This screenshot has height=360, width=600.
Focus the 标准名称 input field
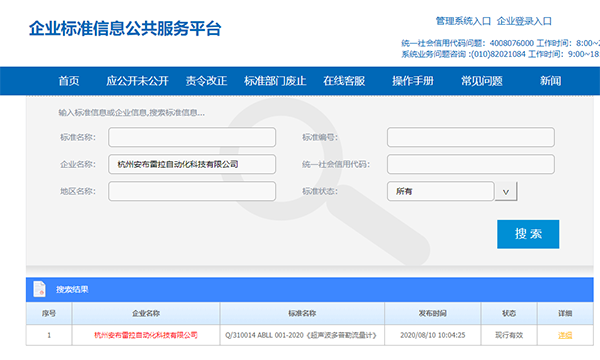pos(192,137)
